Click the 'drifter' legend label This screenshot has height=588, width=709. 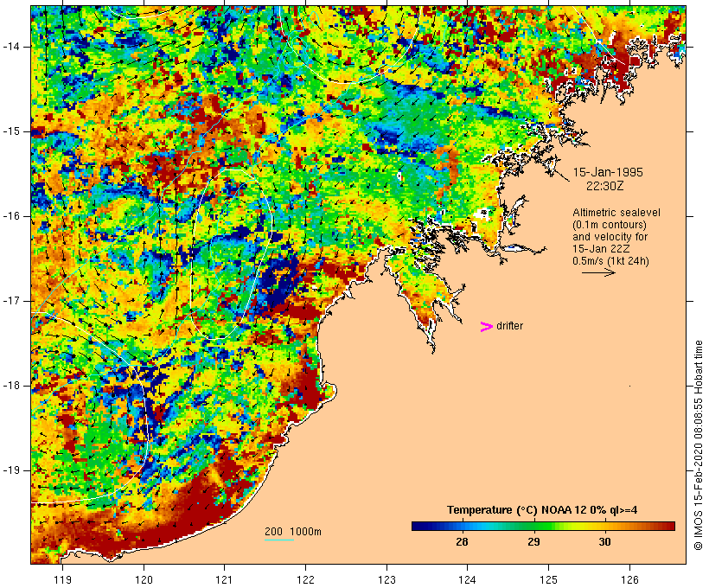click(x=509, y=326)
